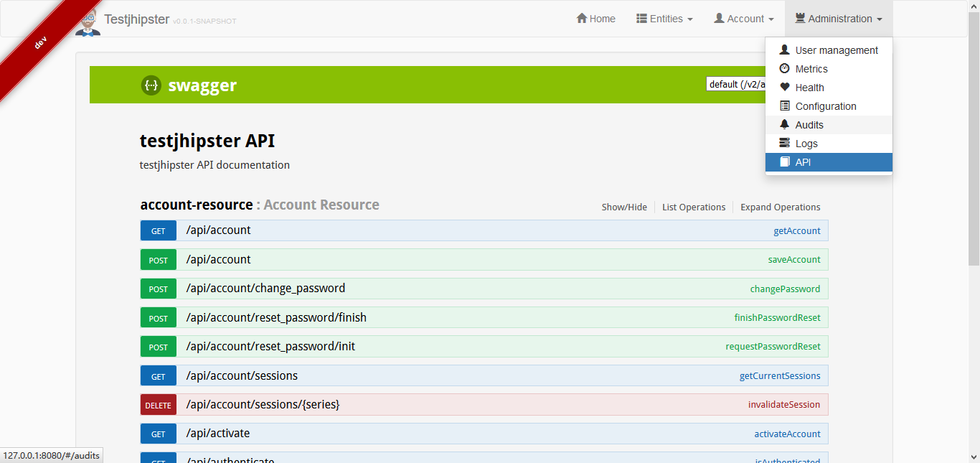Go to the Home page
This screenshot has height=463, width=980.
point(596,19)
